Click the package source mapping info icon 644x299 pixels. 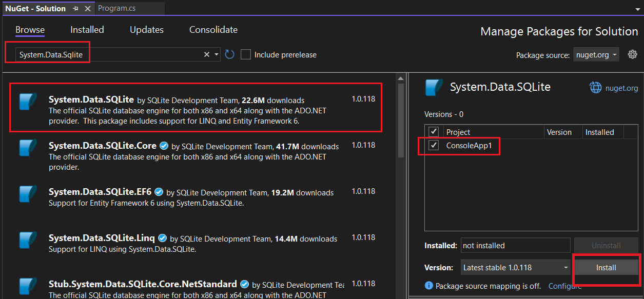[x=428, y=286]
